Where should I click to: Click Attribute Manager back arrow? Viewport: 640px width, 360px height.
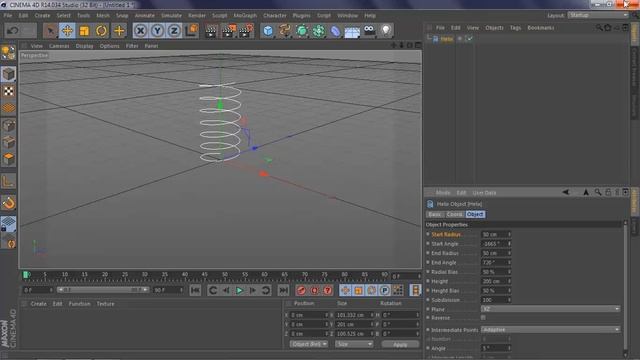click(x=566, y=192)
